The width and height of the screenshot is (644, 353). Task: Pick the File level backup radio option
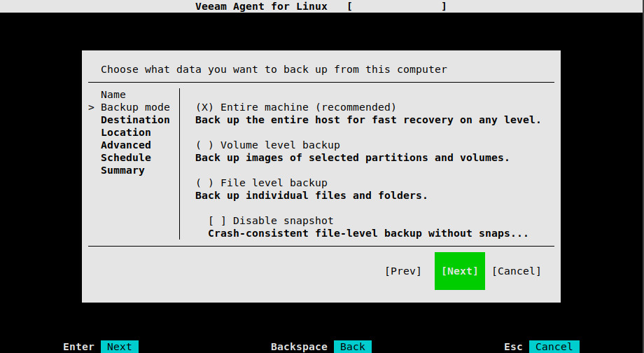point(262,183)
